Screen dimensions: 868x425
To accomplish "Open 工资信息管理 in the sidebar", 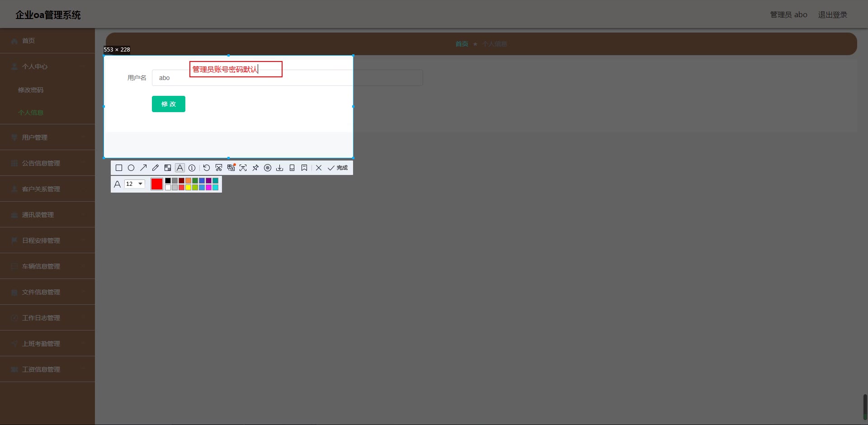I will point(47,369).
